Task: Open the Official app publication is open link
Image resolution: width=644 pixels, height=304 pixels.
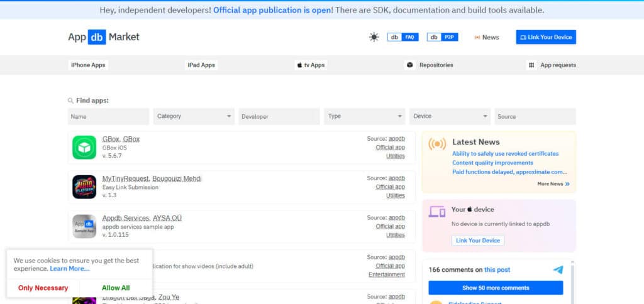Action: tap(272, 10)
